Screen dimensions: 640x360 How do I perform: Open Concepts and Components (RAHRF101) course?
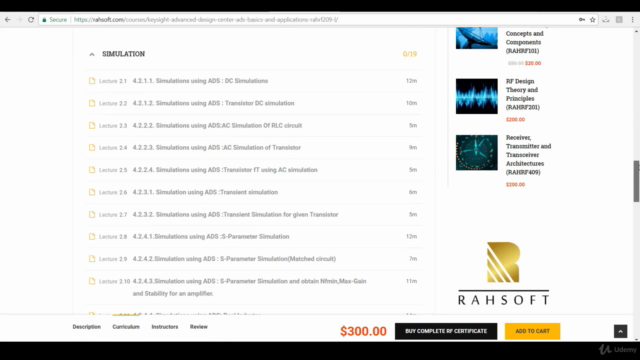pos(524,42)
